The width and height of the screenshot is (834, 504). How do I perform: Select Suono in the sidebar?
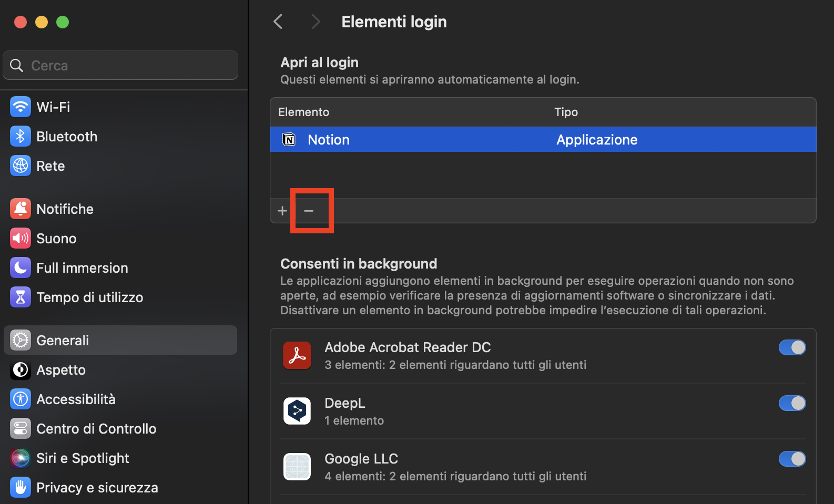click(x=120, y=239)
